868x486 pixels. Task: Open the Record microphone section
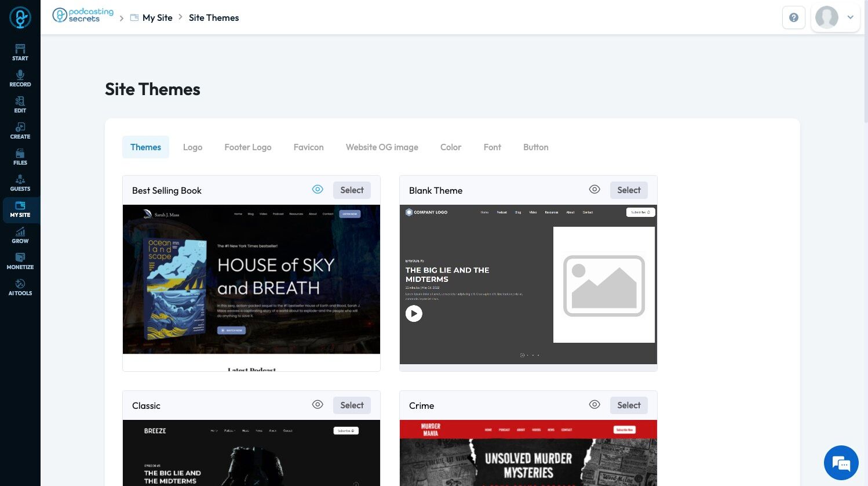tap(20, 78)
